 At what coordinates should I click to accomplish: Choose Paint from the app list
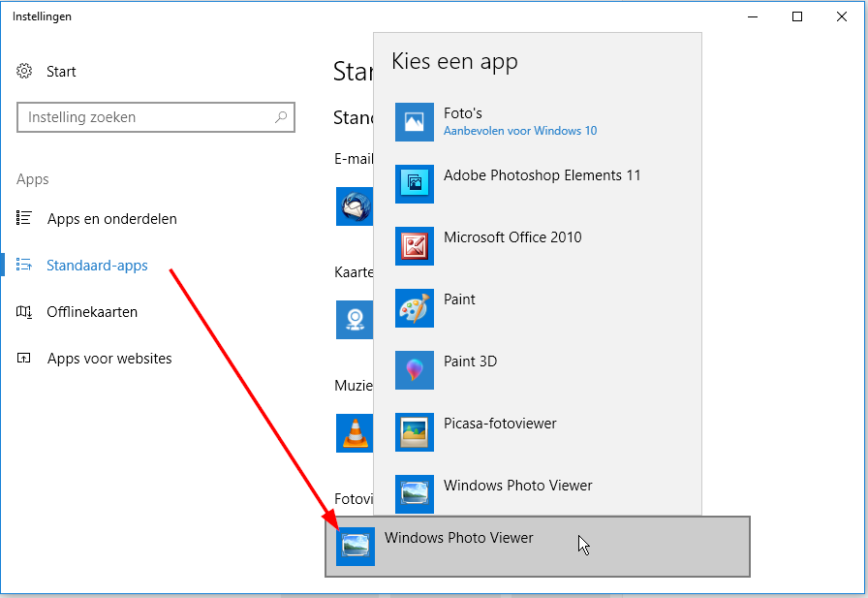point(538,308)
